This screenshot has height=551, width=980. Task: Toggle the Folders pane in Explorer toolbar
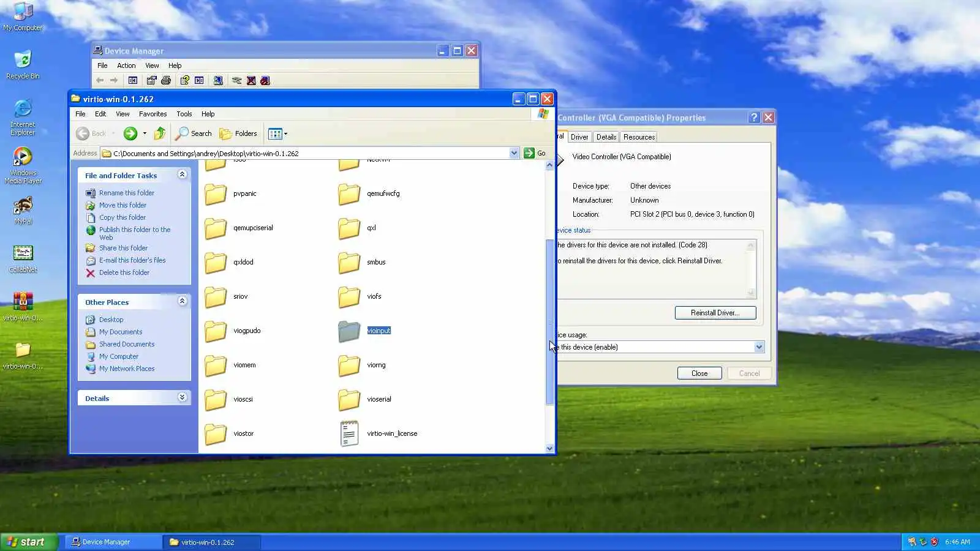coord(238,133)
